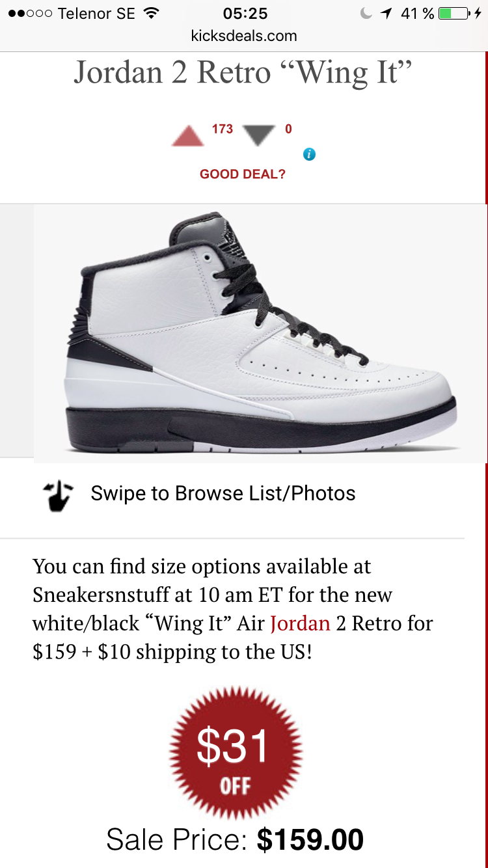
Task: Tap the 05:25 clock in status bar
Action: click(245, 13)
